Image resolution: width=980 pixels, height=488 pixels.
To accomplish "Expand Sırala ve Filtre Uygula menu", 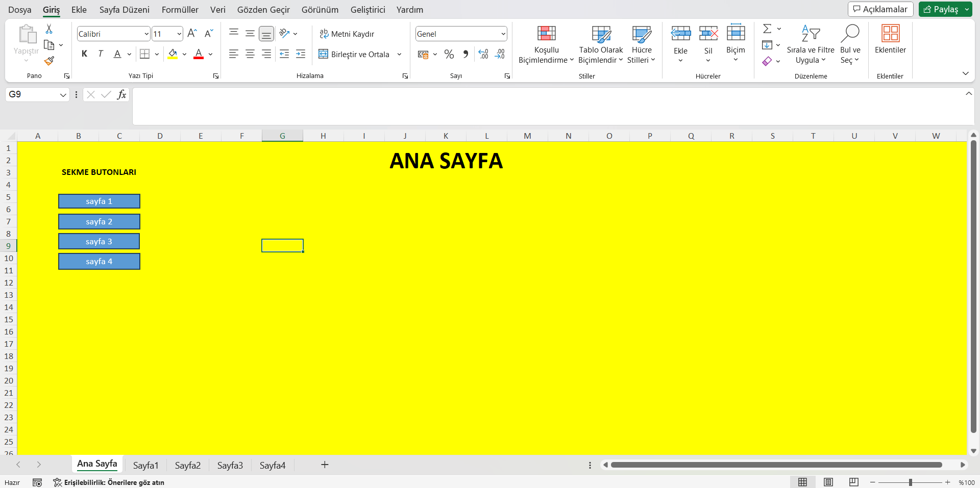I will [811, 45].
